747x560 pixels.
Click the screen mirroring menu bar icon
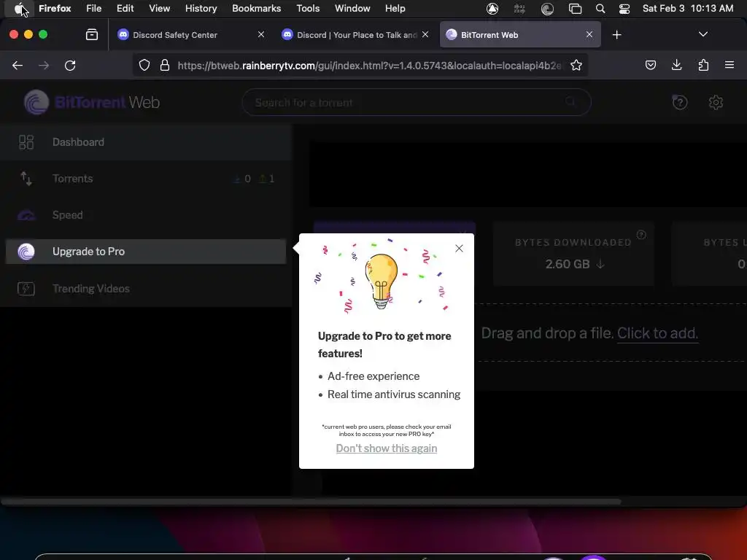[575, 9]
